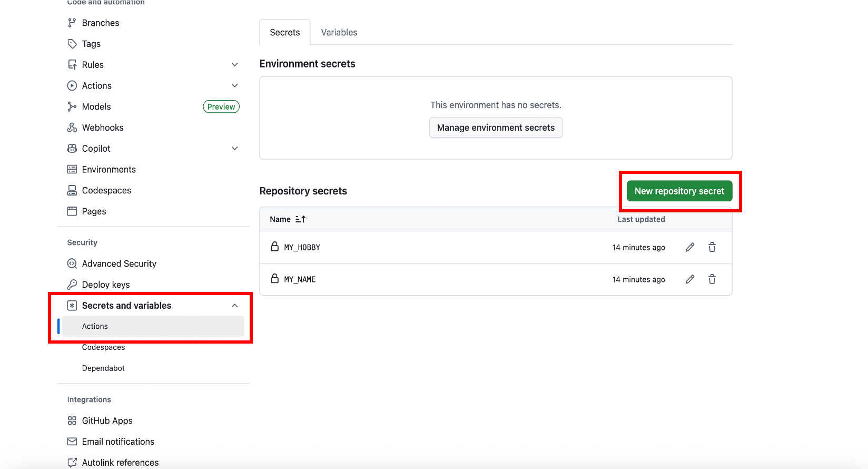The width and height of the screenshot is (868, 469).
Task: Click the lock icon beside MY_HOBBY
Action: (x=274, y=247)
